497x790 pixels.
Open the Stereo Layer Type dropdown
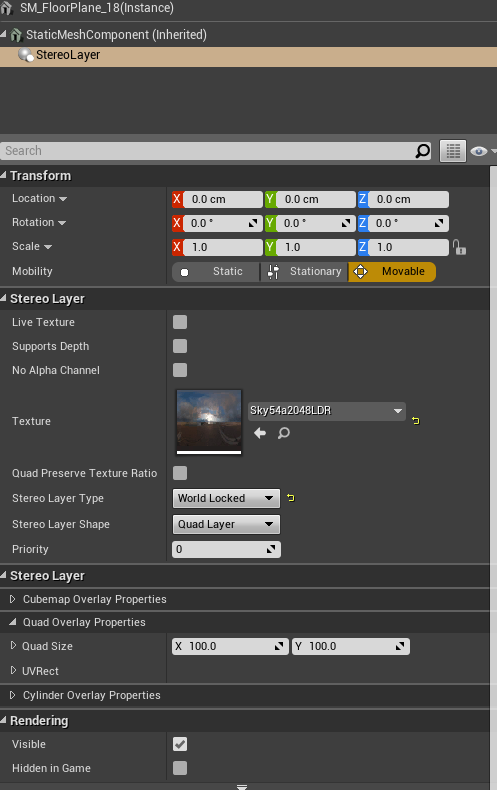[226, 498]
